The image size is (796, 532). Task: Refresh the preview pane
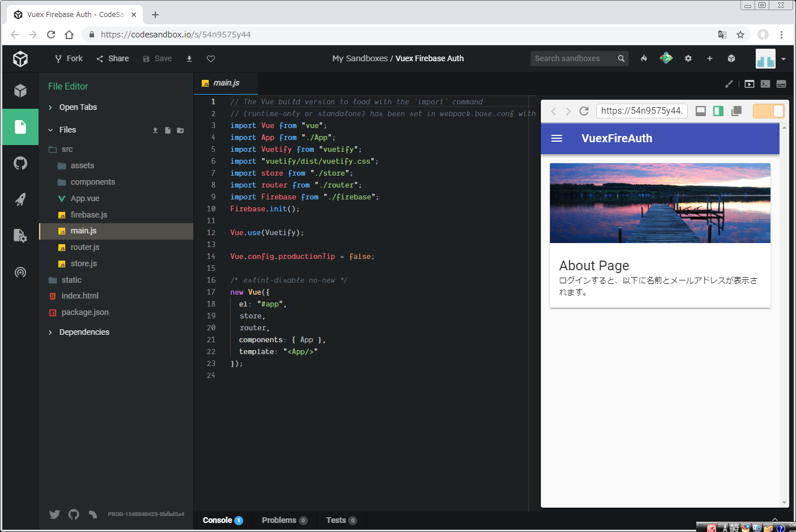(x=584, y=111)
